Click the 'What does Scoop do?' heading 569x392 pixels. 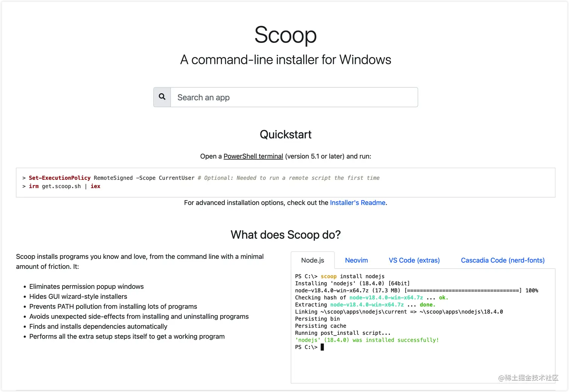click(286, 235)
